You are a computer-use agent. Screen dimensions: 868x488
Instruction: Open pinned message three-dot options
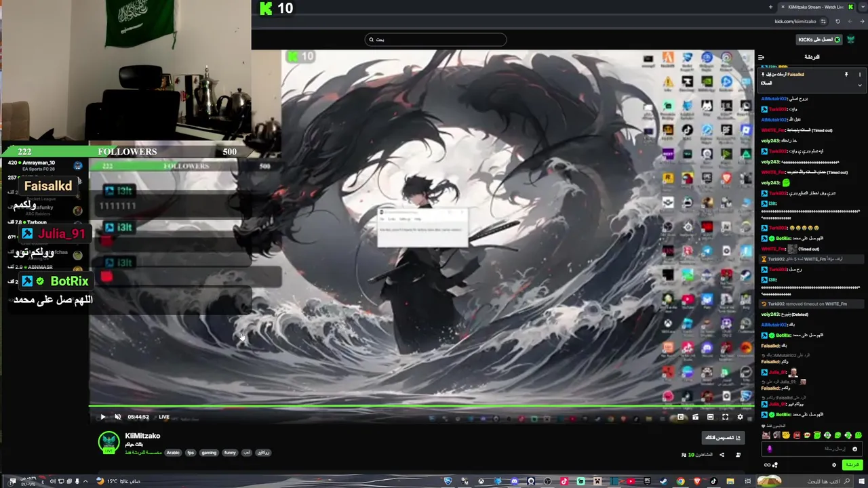pyautogui.click(x=860, y=75)
